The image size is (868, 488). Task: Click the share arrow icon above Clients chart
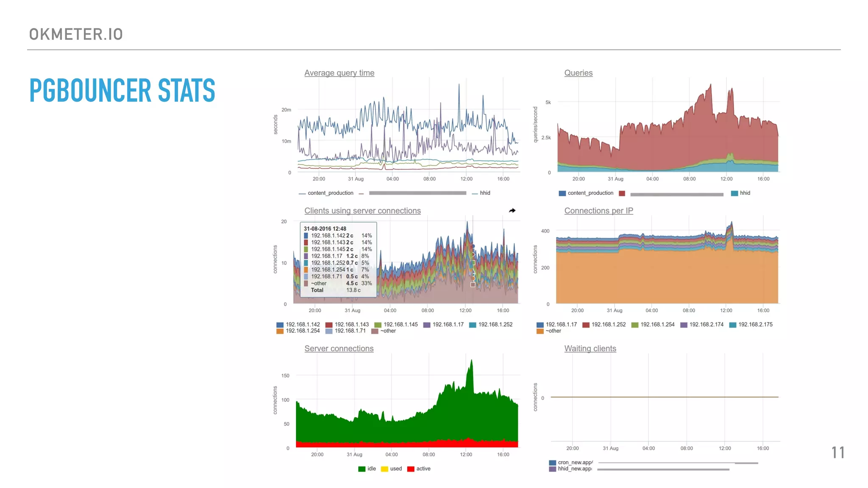[x=512, y=211]
